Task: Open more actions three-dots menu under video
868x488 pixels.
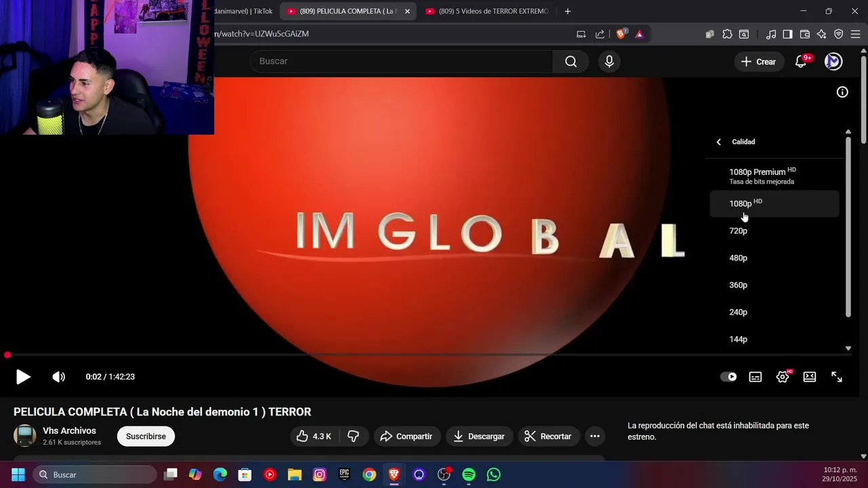Action: (595, 436)
